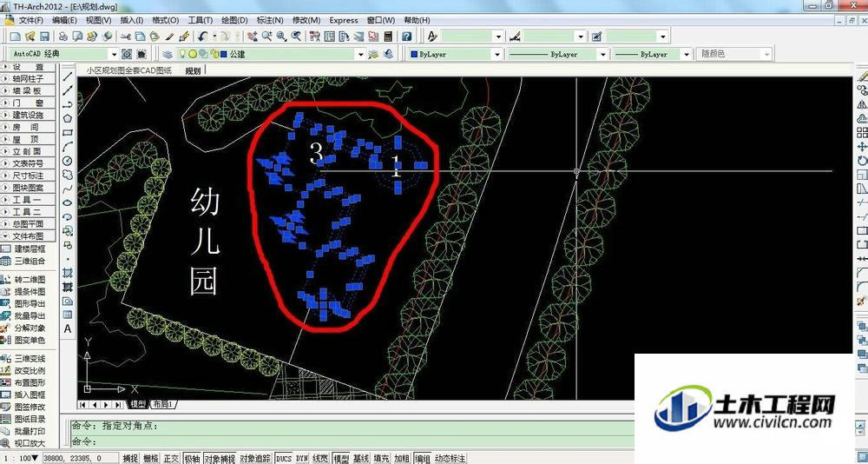Viewport: 868px width, 464px height.
Task: Select the Rotate tool on right toolbar
Action: 862,161
